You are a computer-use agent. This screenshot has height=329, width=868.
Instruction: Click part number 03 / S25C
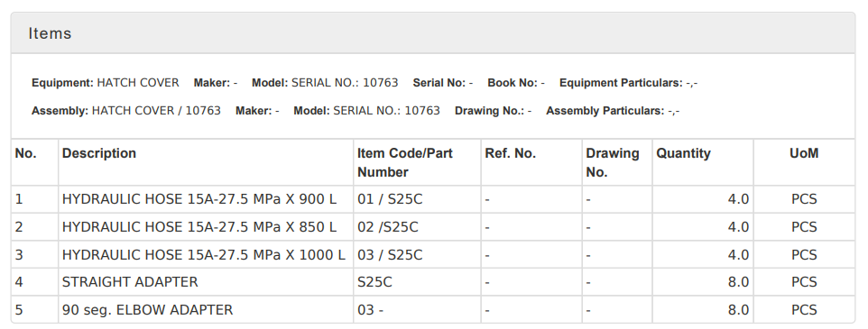point(390,255)
